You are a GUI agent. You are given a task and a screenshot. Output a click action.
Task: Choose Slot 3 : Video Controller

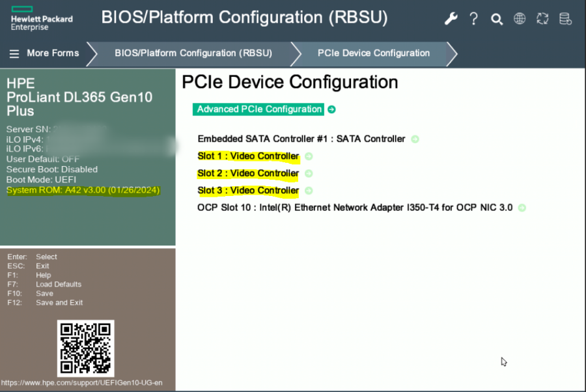(x=248, y=191)
